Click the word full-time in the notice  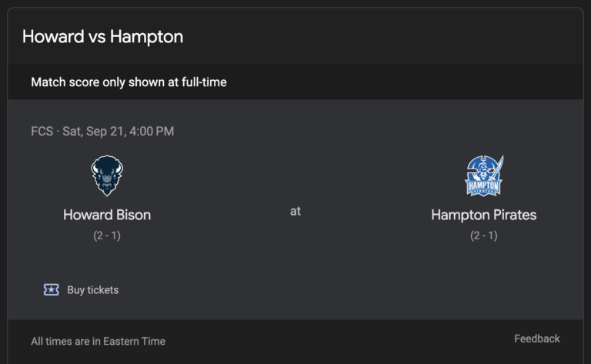pos(203,82)
